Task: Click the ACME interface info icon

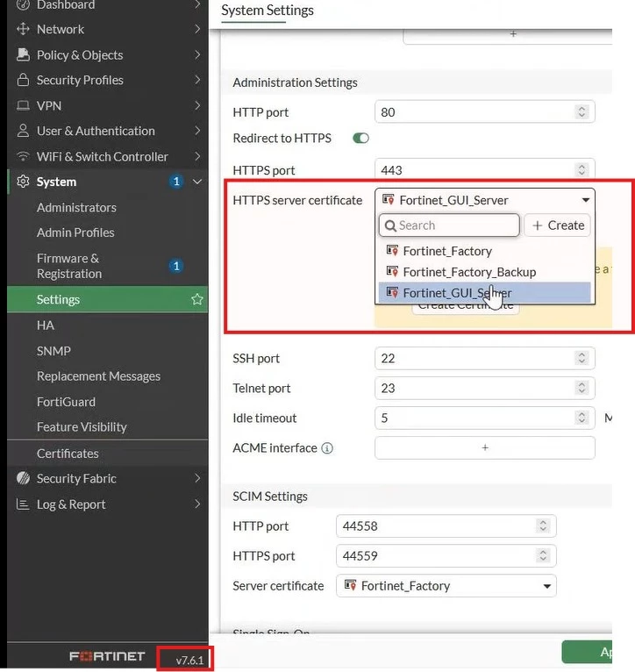Action: [327, 448]
